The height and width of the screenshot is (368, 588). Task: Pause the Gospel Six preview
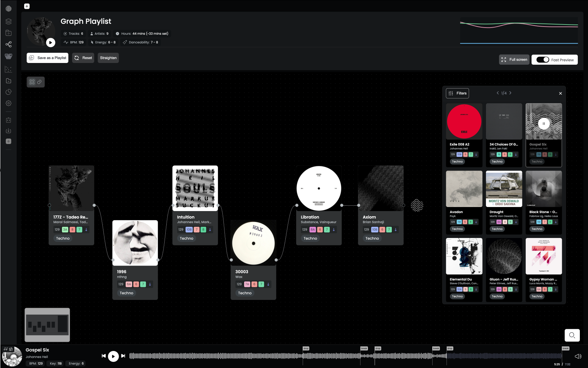pos(543,124)
